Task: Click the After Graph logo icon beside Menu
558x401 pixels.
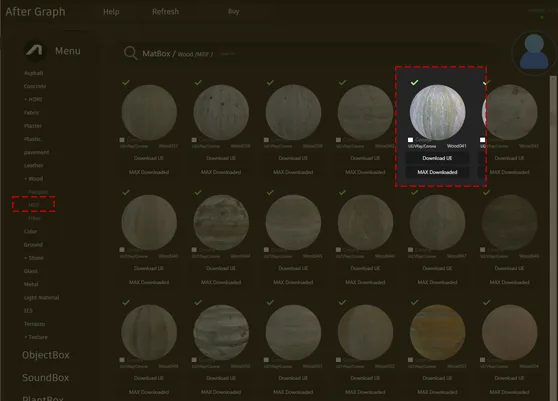Action: [34, 51]
